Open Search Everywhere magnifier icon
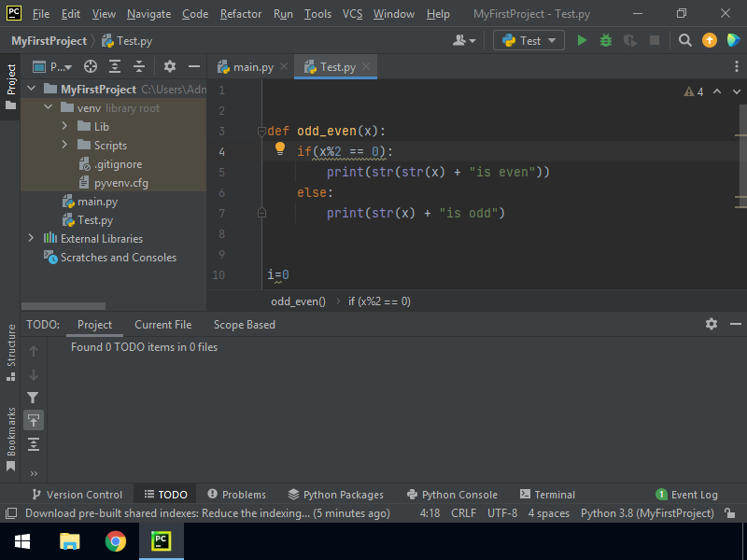 coord(685,40)
